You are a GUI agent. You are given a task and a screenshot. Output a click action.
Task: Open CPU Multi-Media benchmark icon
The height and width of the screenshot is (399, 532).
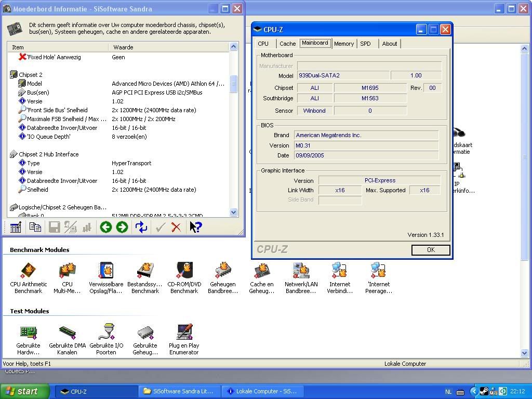pos(67,277)
